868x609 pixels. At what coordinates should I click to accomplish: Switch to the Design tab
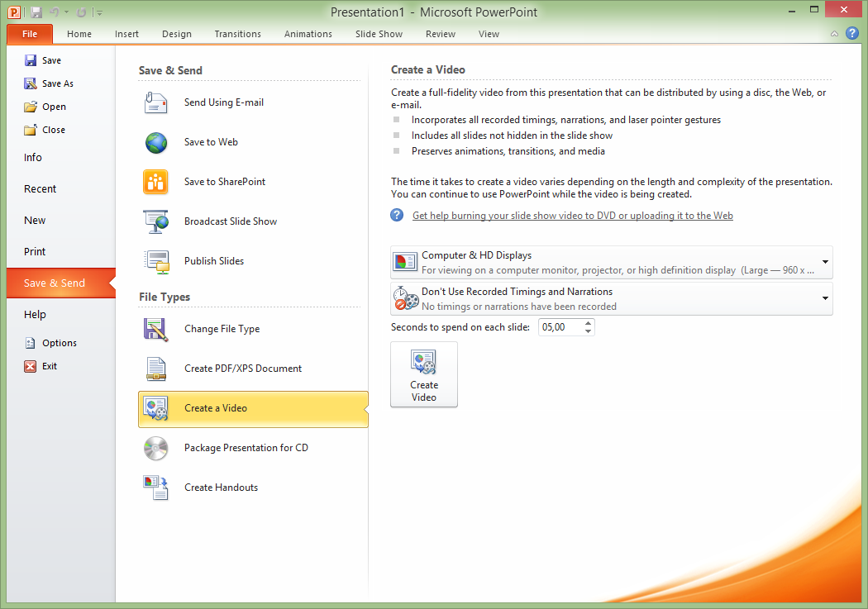177,34
